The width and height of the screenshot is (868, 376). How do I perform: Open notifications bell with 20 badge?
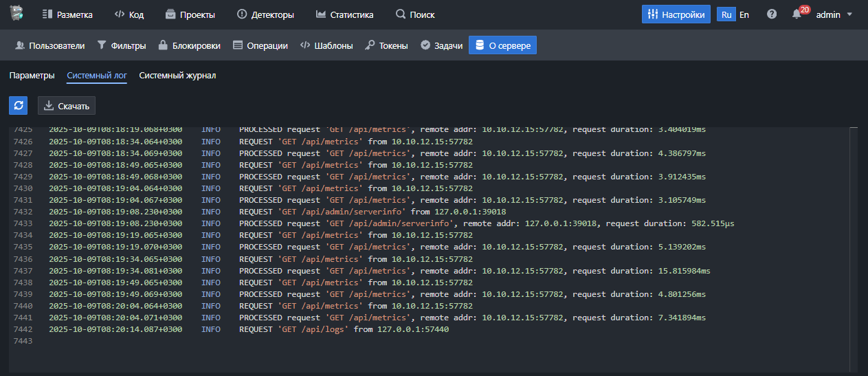coord(798,14)
